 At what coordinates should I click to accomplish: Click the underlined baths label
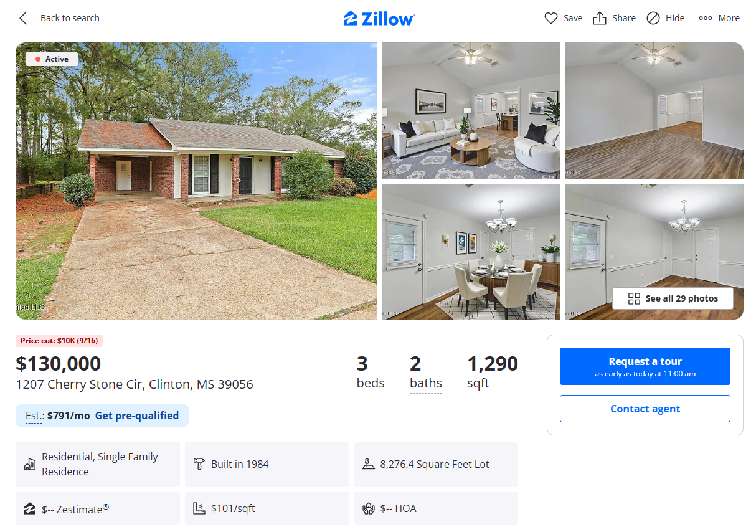pos(426,383)
